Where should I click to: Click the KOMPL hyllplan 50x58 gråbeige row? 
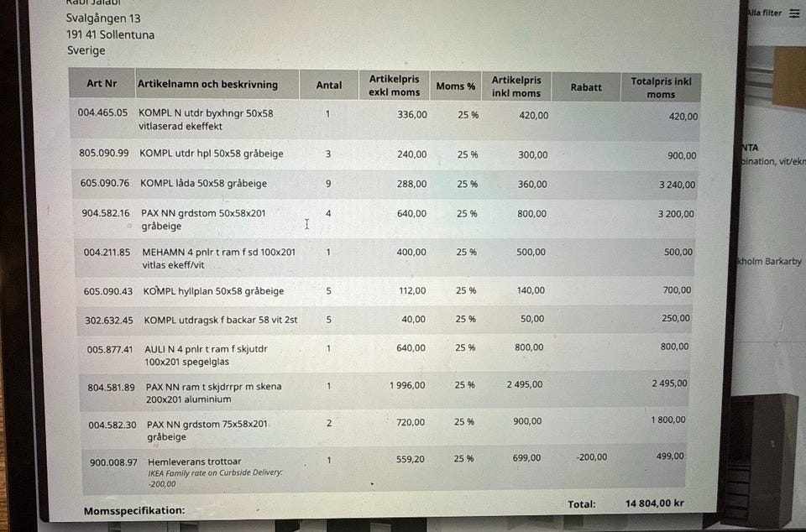[213, 291]
